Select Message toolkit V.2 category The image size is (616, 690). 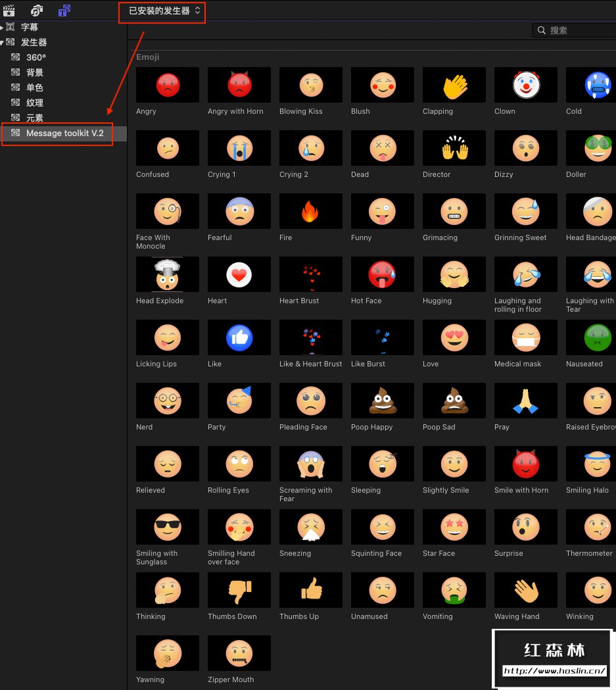[64, 134]
